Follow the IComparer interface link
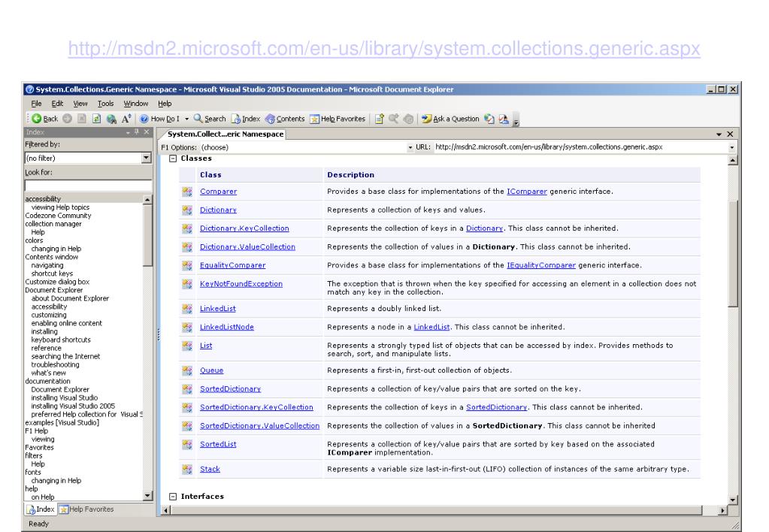The image size is (769, 532). [x=527, y=191]
